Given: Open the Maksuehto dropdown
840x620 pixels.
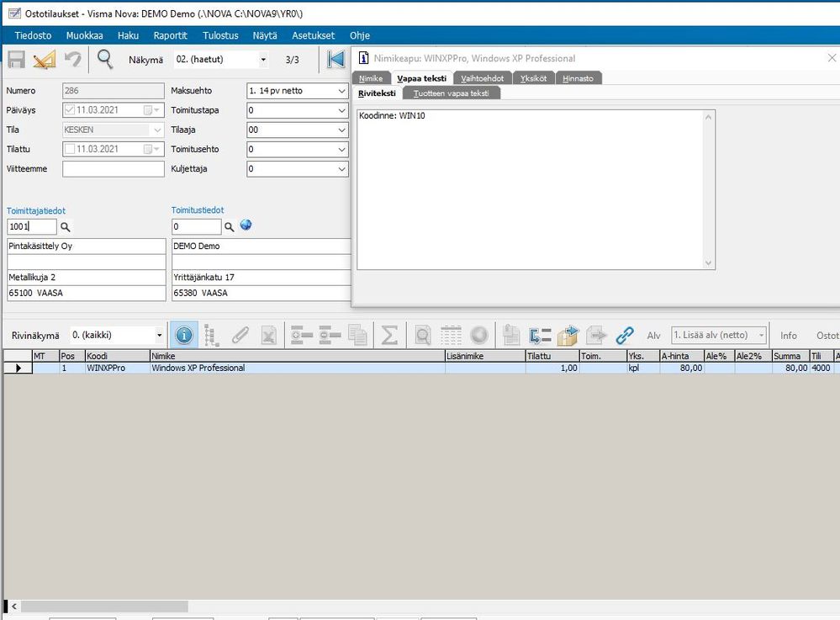Looking at the screenshot, I should (x=341, y=91).
